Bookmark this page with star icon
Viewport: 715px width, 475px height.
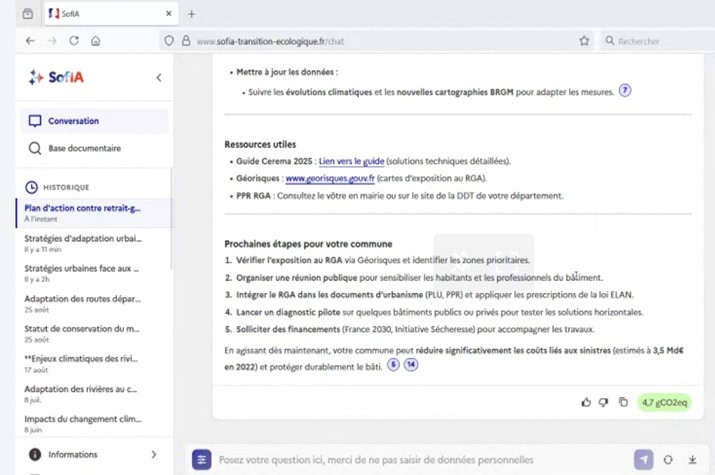pos(584,41)
